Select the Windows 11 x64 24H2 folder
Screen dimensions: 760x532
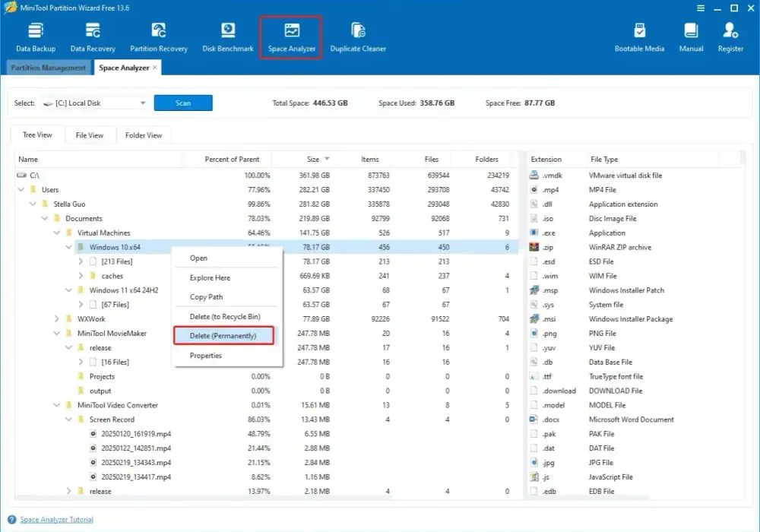(x=124, y=290)
